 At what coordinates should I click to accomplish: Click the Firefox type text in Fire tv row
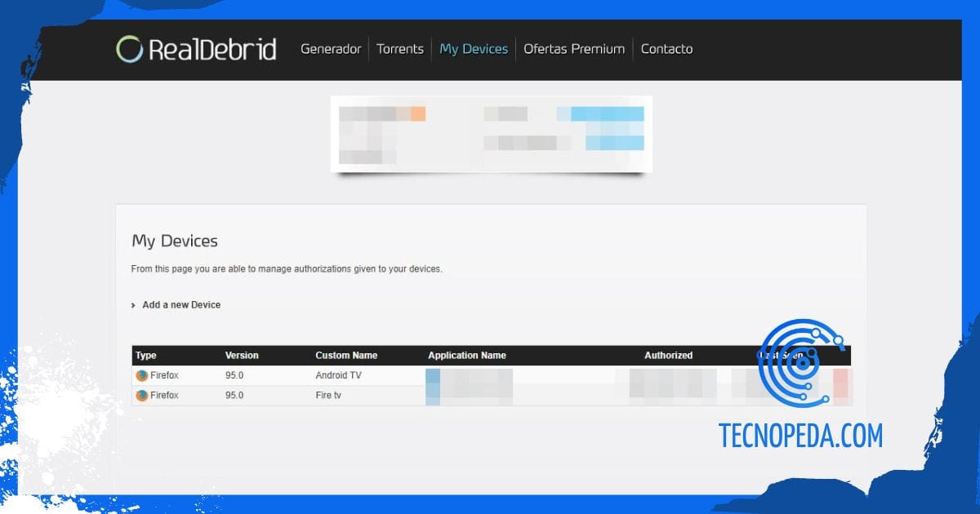click(164, 396)
